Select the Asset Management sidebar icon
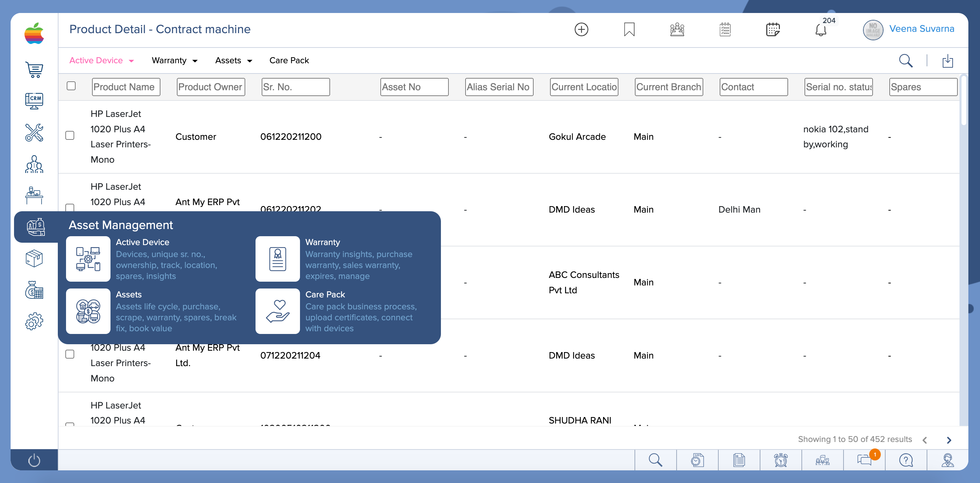Viewport: 980px width, 483px height. click(x=36, y=227)
